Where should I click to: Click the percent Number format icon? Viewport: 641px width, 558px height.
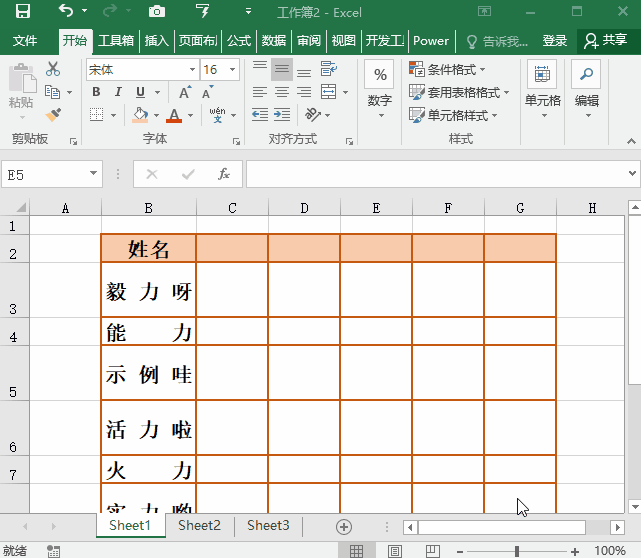tap(380, 74)
